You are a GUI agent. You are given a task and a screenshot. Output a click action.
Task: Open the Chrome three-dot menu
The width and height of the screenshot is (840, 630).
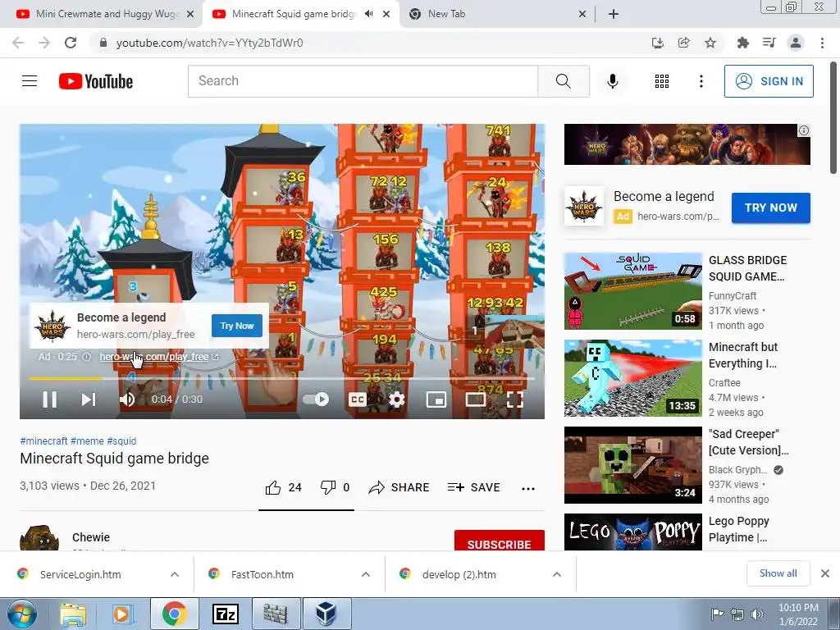[822, 43]
